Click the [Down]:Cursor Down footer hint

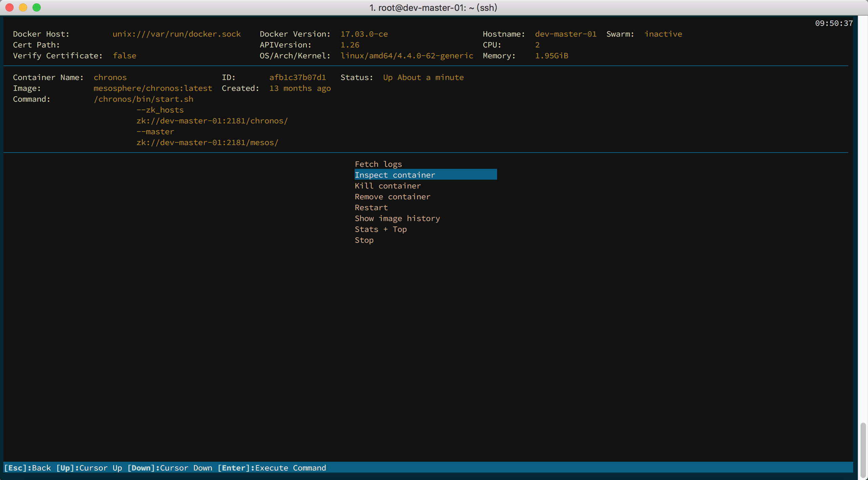point(170,468)
